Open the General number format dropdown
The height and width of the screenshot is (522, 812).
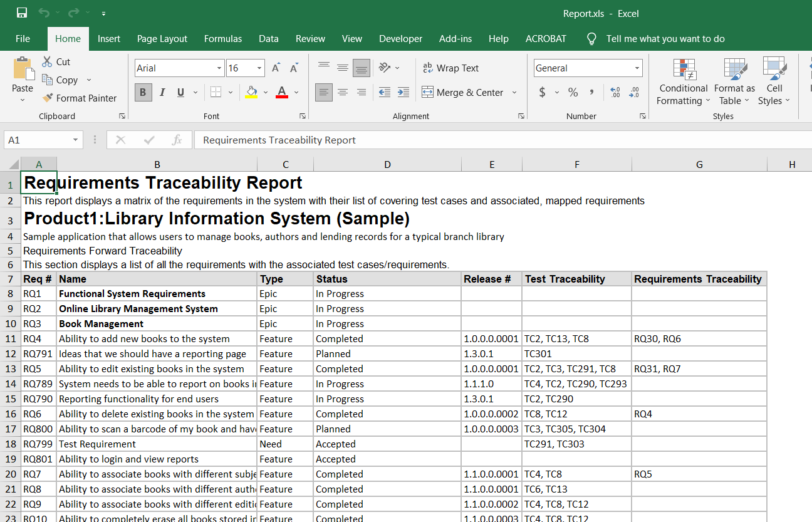pos(637,68)
